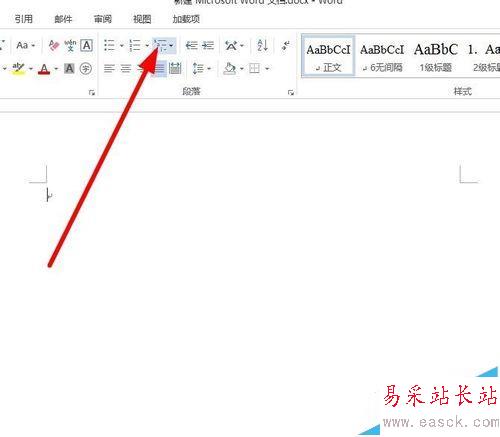Expand the line spacing dropdown arrow
This screenshot has width=500, height=437.
coord(209,69)
